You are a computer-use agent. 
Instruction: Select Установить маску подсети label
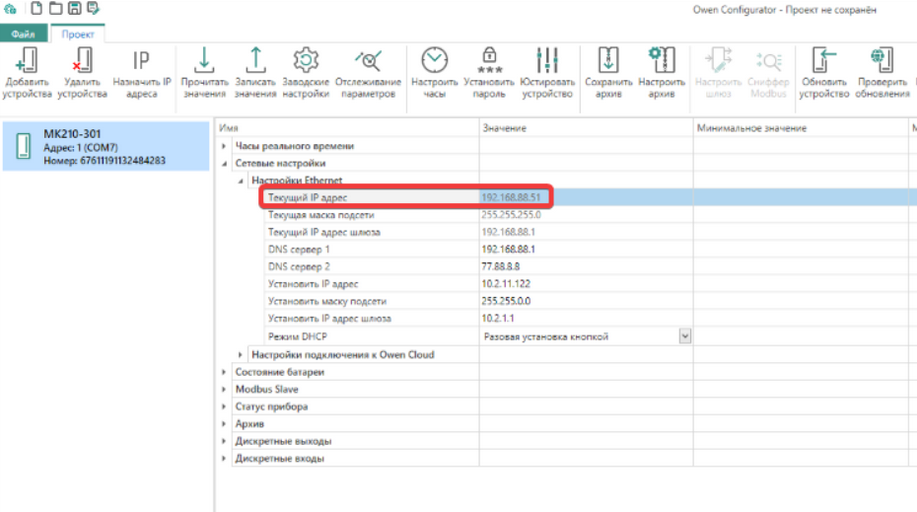(x=327, y=301)
